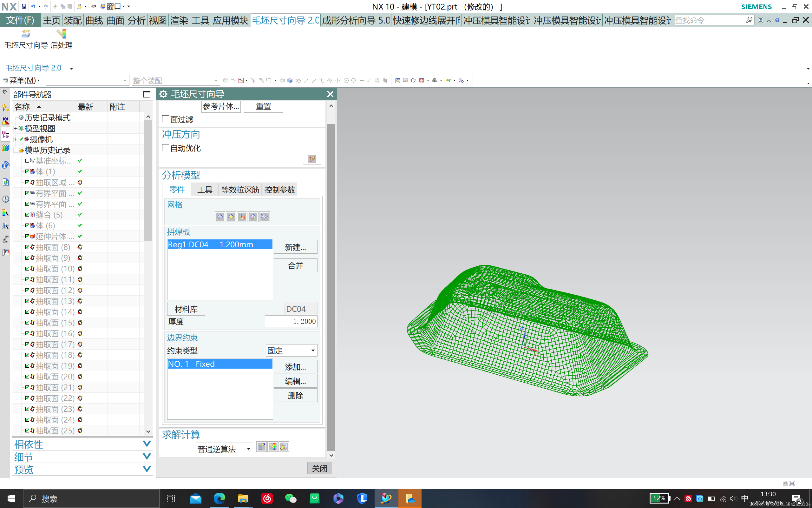
Task: Open File Explorer from the taskbar
Action: click(x=243, y=498)
